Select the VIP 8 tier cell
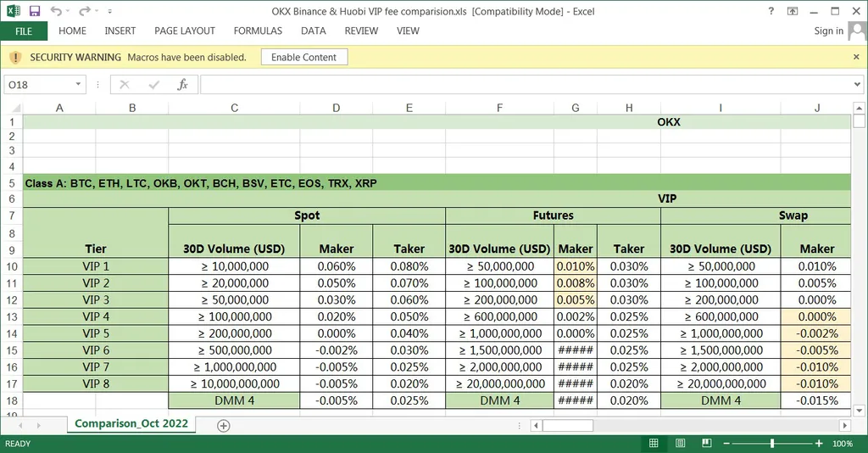 pos(96,383)
